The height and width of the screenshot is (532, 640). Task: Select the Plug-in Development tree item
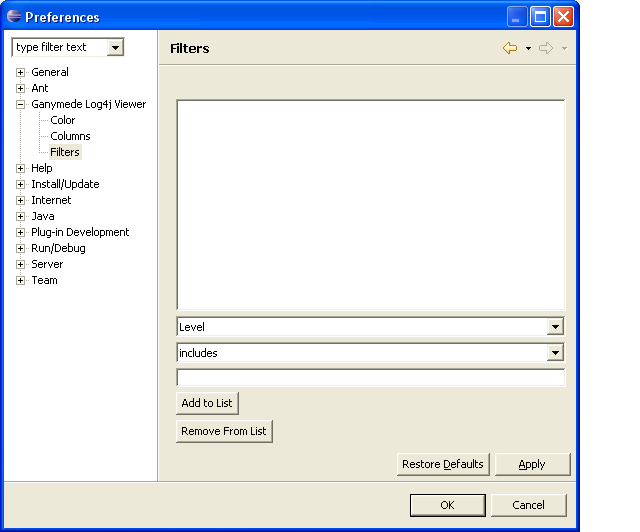coord(80,232)
